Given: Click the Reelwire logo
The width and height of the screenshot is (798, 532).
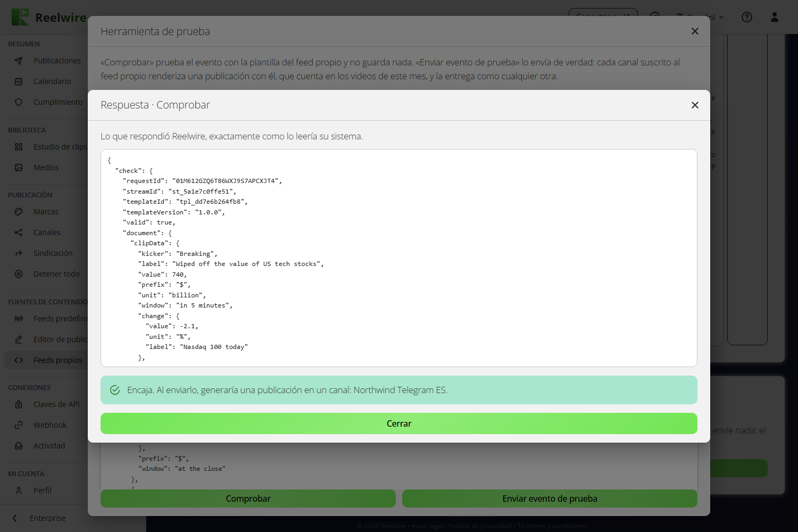Looking at the screenshot, I should coord(49,17).
